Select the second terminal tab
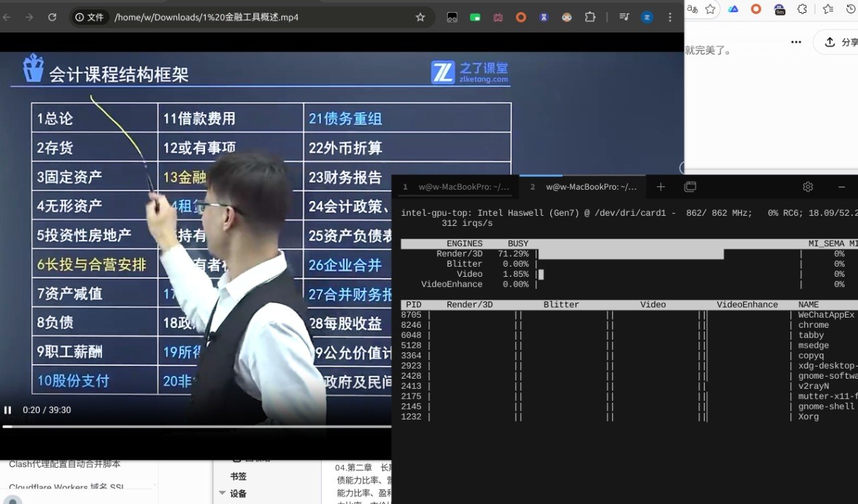Screen dimensions: 858x504 (585, 187)
